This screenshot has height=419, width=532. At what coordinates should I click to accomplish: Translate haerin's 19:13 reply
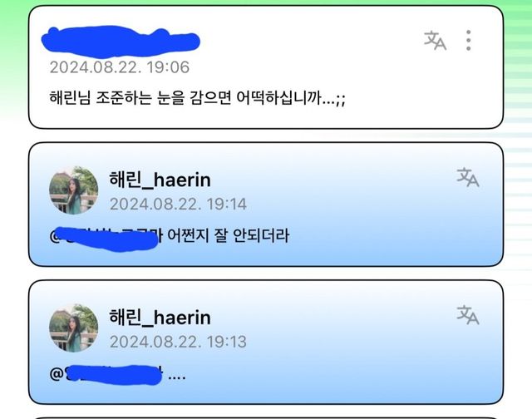click(x=467, y=315)
